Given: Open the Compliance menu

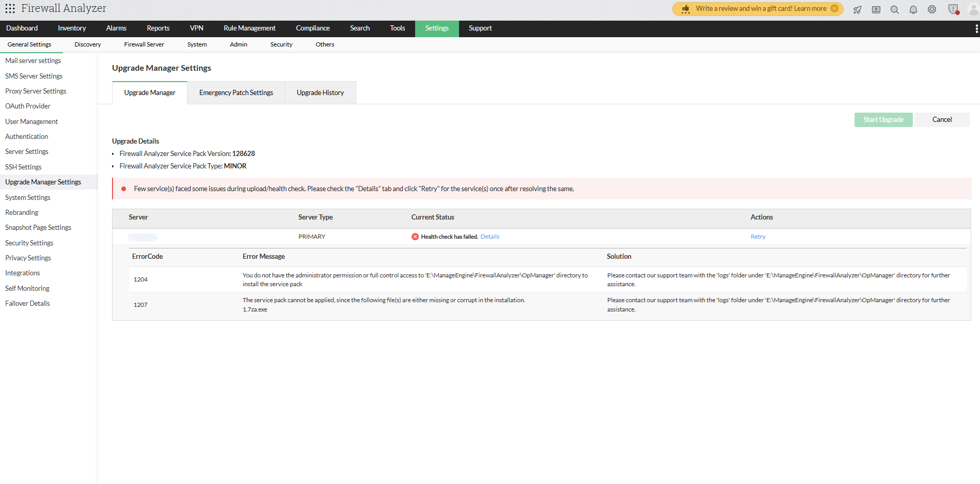Looking at the screenshot, I should [x=313, y=28].
